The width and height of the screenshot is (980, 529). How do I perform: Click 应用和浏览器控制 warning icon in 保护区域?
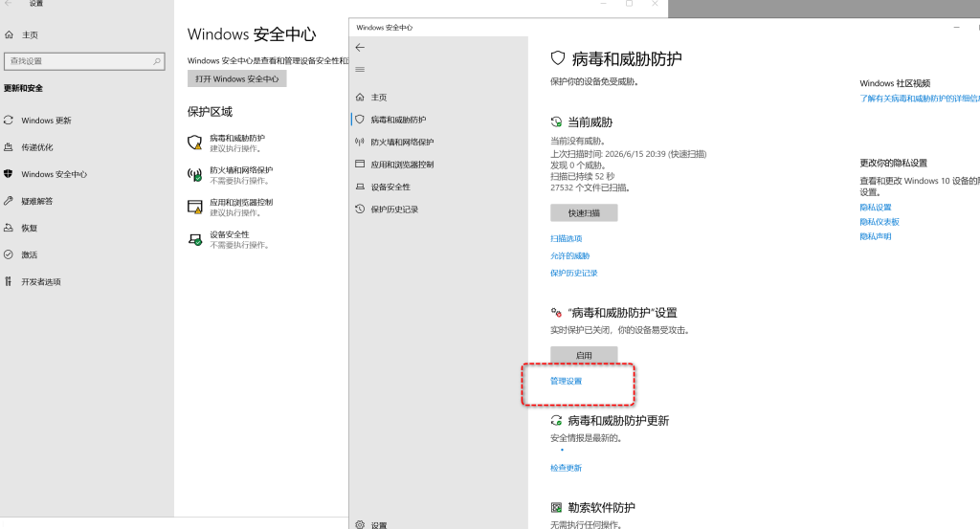[195, 207]
